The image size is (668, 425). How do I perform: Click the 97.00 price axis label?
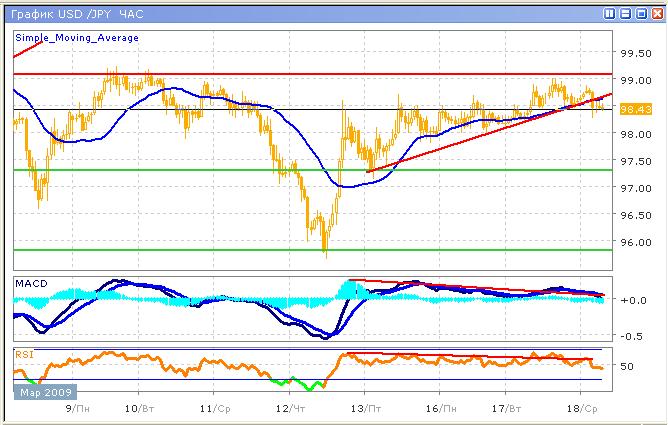634,188
